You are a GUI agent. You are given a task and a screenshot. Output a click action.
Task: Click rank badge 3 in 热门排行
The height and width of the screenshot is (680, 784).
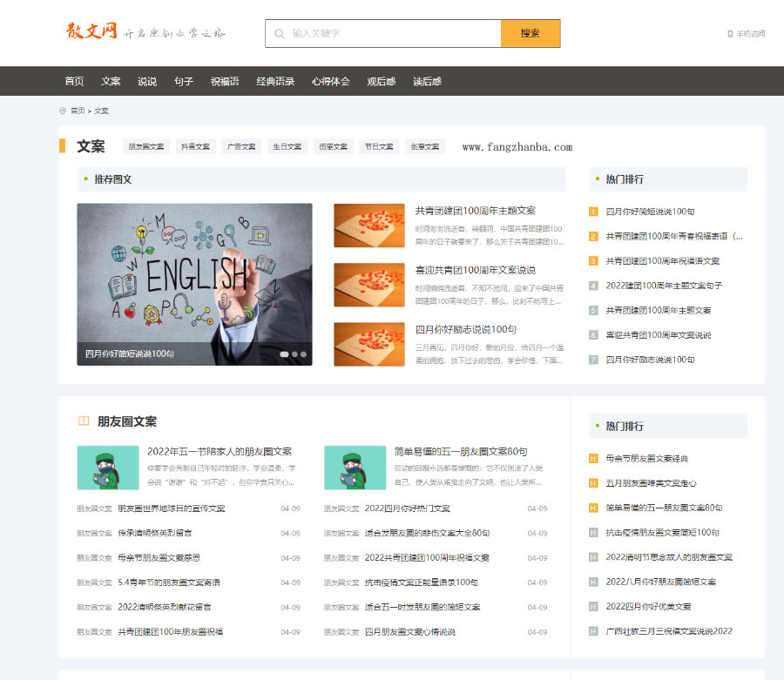pos(593,261)
